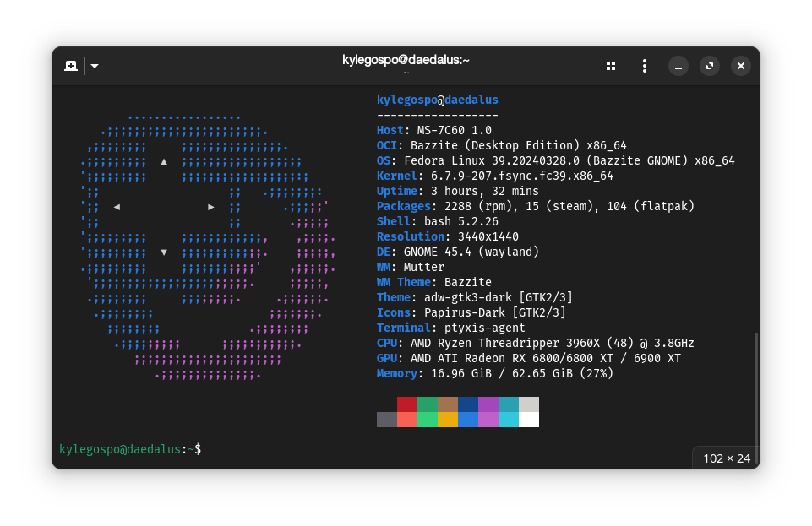Image resolution: width=812 pixels, height=526 pixels.
Task: Minimize the terminal window
Action: click(x=678, y=66)
